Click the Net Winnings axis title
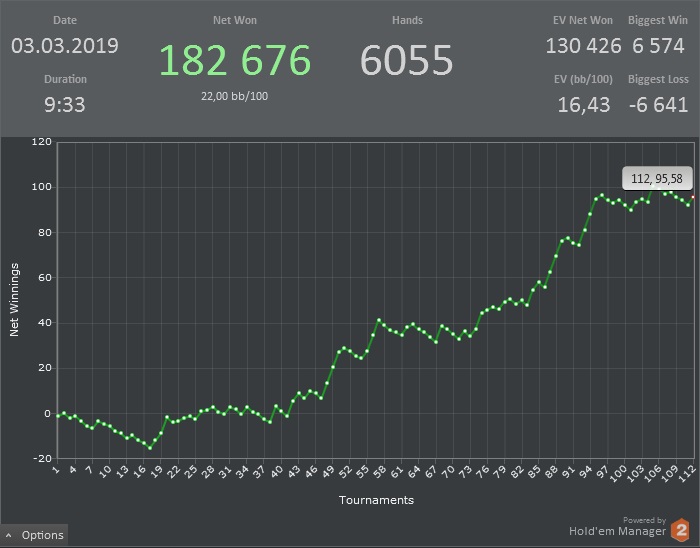The width and height of the screenshot is (700, 548). [x=14, y=299]
